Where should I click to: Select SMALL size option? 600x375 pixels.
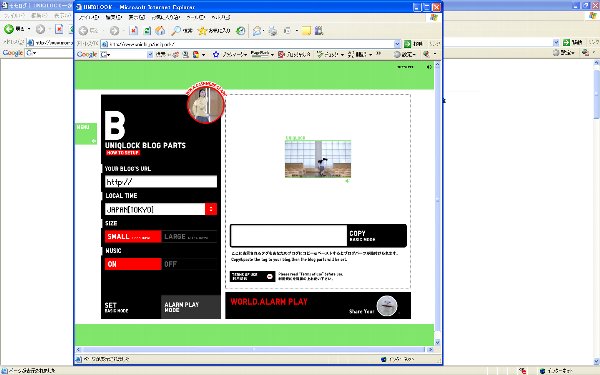(133, 236)
